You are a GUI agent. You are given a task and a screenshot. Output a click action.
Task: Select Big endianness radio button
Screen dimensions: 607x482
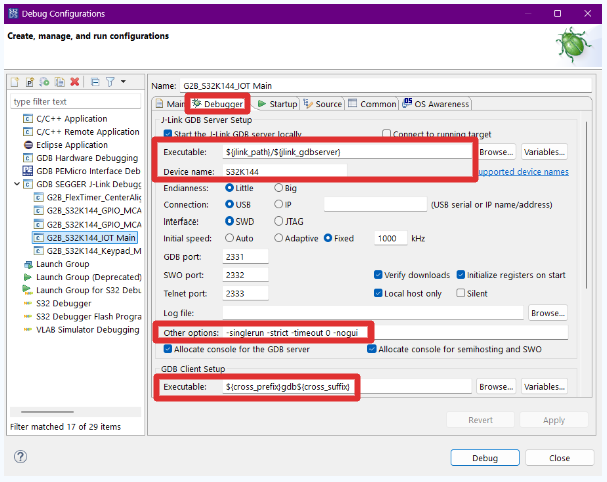tap(278, 188)
